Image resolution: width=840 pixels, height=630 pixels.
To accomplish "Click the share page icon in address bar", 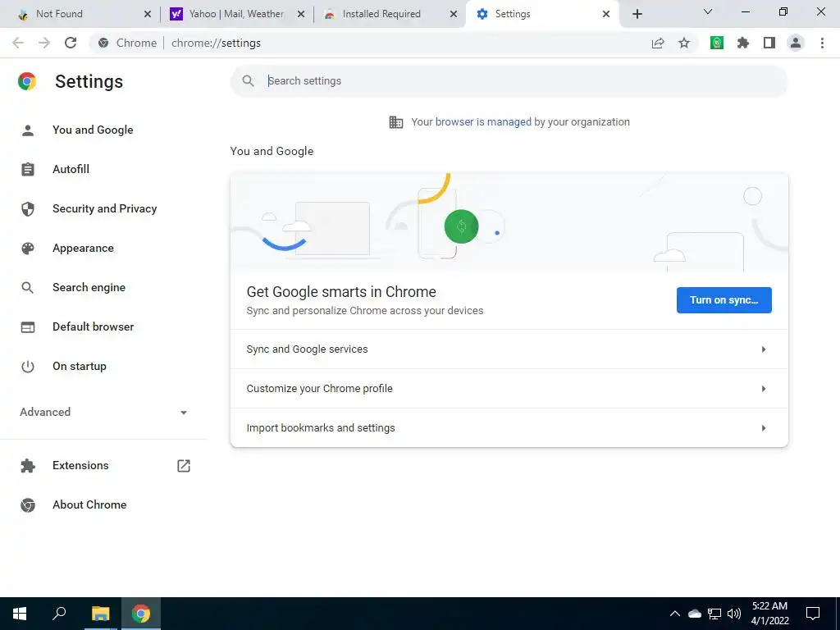I will click(658, 43).
